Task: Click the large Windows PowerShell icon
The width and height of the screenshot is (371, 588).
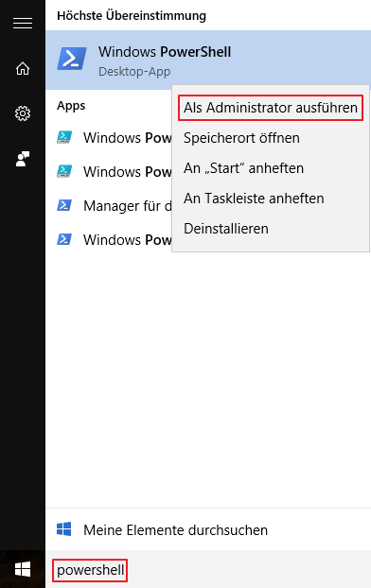Action: (72, 59)
